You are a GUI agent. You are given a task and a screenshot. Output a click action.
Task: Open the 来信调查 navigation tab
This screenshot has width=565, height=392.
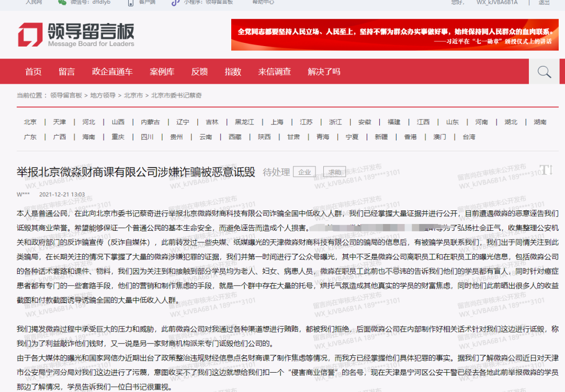[275, 72]
